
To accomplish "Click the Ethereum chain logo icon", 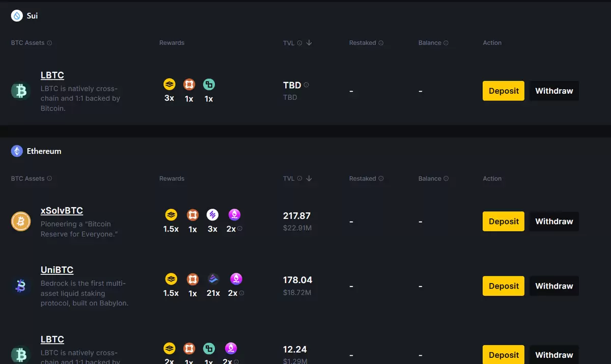I will point(17,151).
